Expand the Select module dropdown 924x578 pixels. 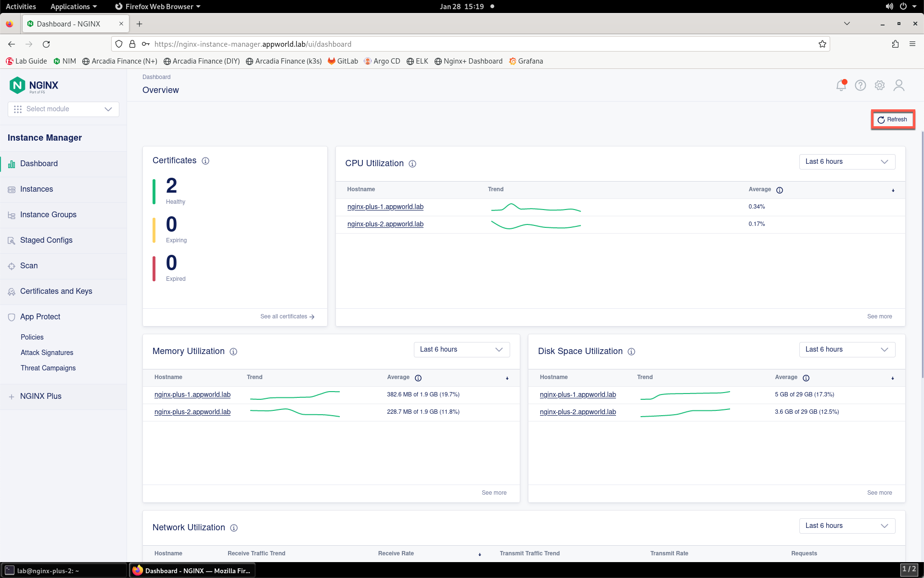click(64, 109)
